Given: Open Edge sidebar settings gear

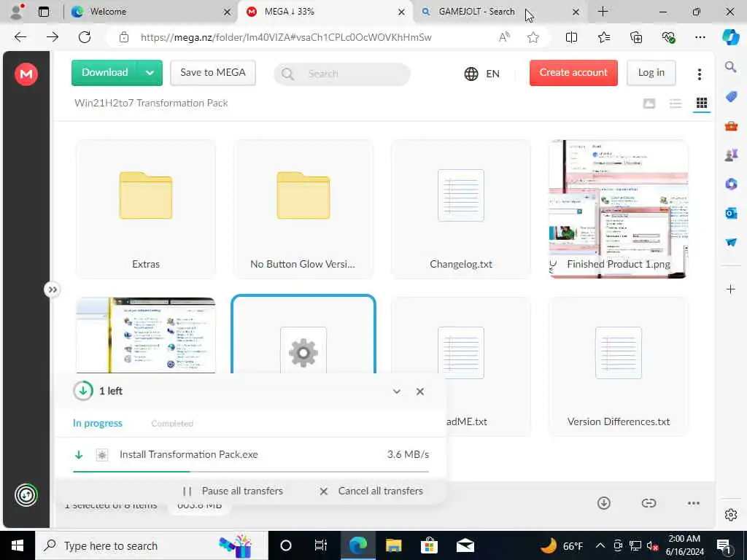Looking at the screenshot, I should coord(731,515).
